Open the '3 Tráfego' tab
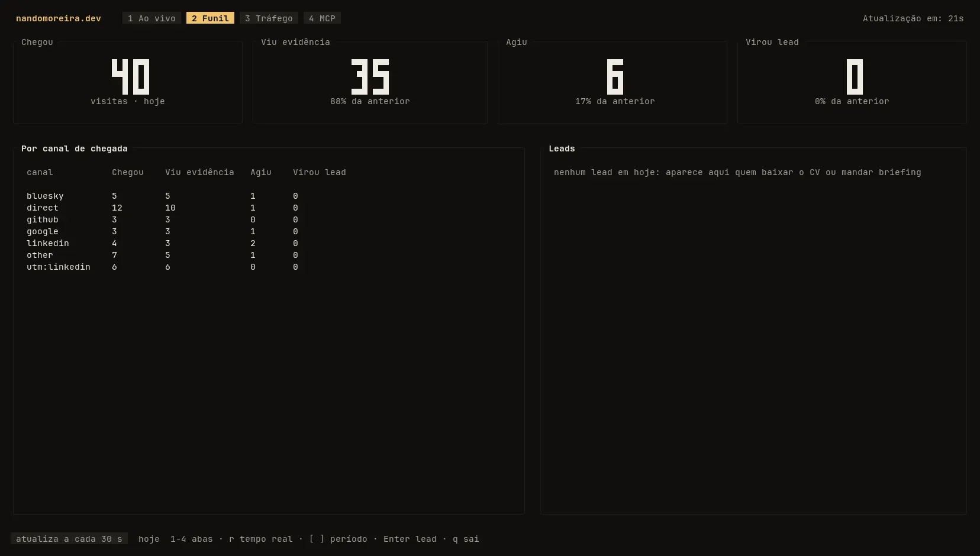 point(269,18)
